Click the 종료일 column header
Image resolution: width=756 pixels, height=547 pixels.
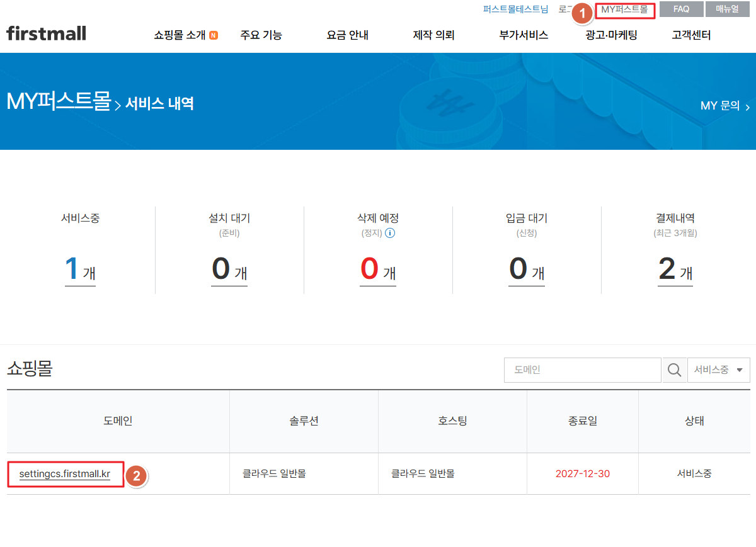[583, 421]
